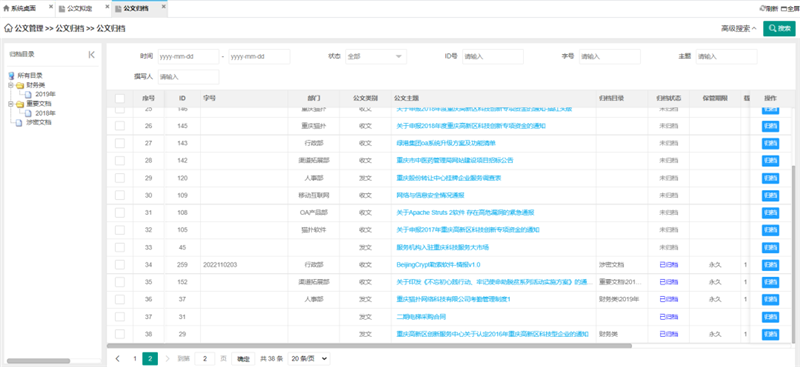Close the 公文拟定 tab
800x367 pixels.
(x=107, y=7)
